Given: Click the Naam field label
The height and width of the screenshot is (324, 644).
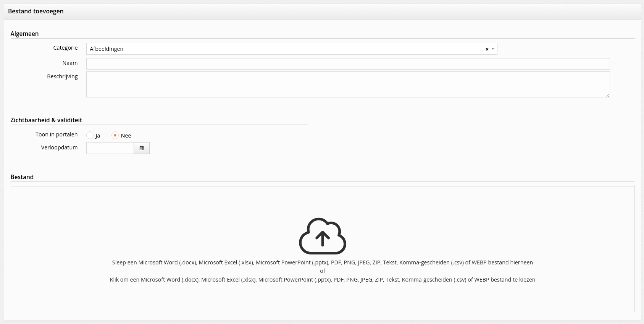Looking at the screenshot, I should (70, 63).
